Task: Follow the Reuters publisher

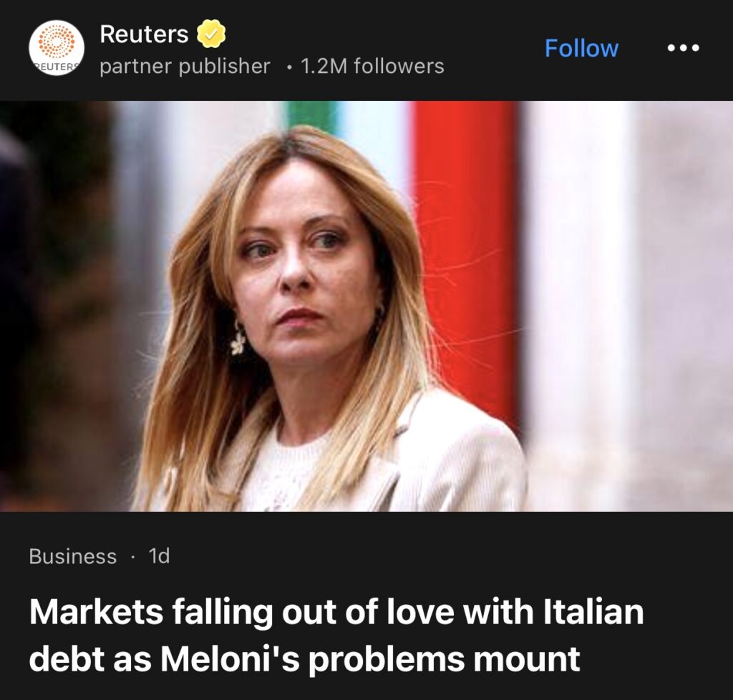Action: [581, 48]
